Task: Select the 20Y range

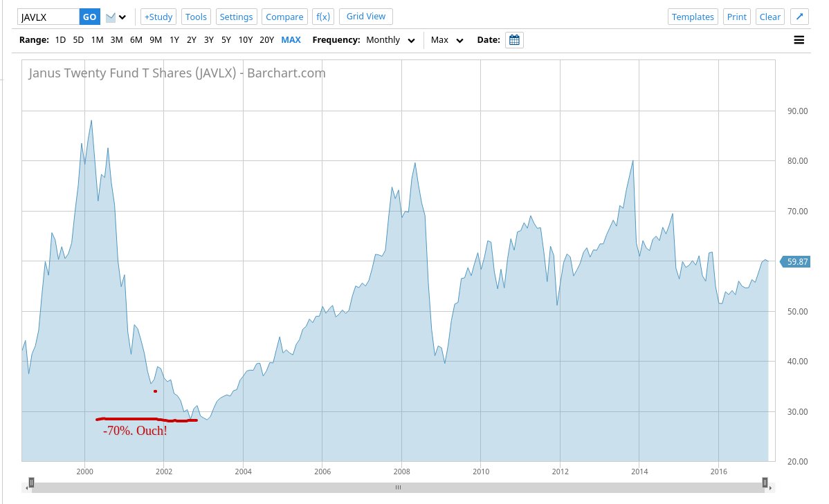Action: tap(266, 39)
